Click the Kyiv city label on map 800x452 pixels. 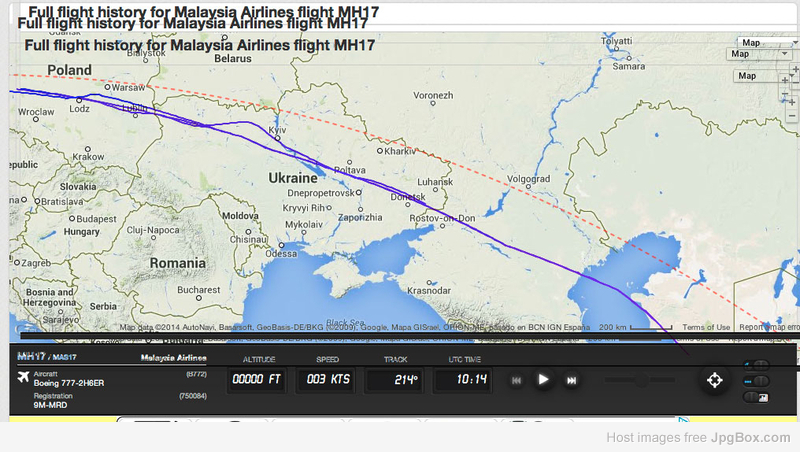pos(278,131)
